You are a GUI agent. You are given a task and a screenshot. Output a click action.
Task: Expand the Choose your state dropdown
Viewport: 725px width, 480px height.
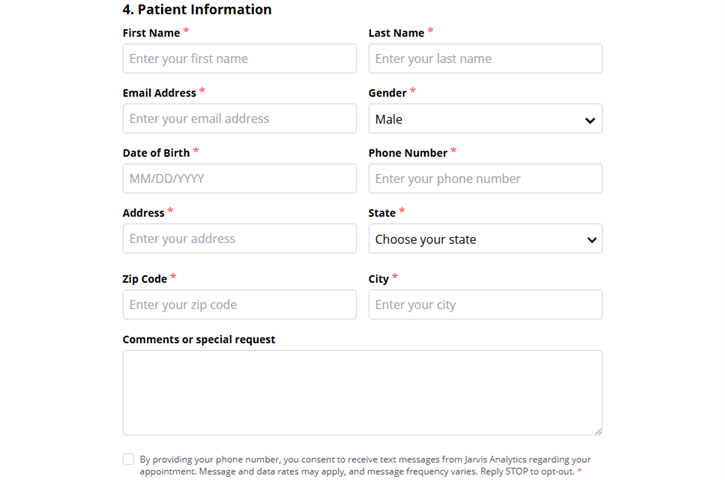(475, 239)
